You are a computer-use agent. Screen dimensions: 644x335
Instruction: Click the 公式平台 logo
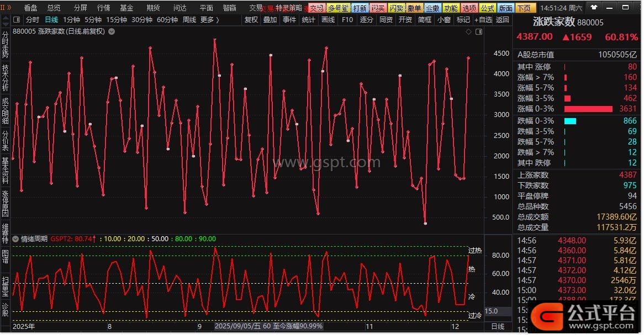point(587,315)
